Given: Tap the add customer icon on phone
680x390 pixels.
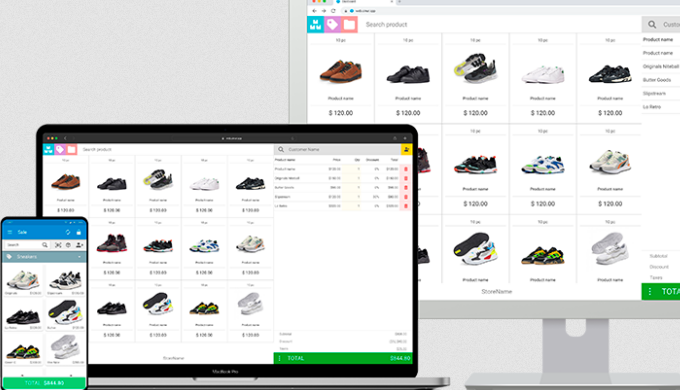Looking at the screenshot, I should click(x=79, y=245).
